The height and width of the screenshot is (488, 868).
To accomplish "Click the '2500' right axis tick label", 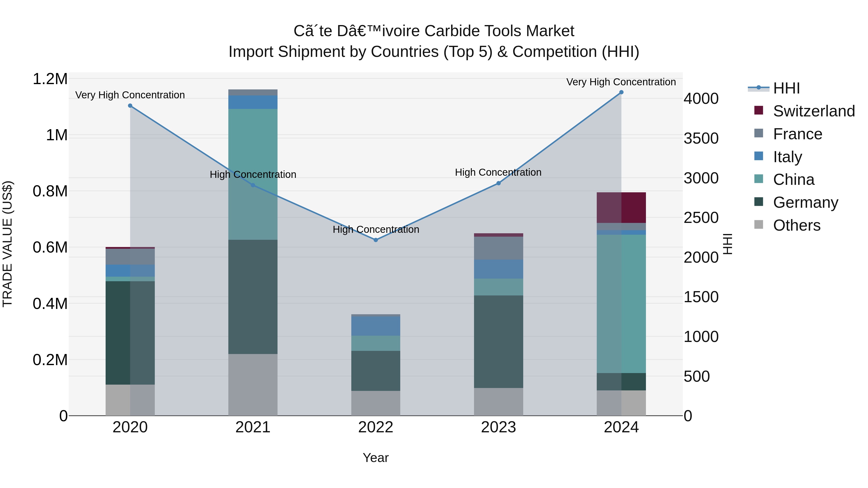I will 701,218.
